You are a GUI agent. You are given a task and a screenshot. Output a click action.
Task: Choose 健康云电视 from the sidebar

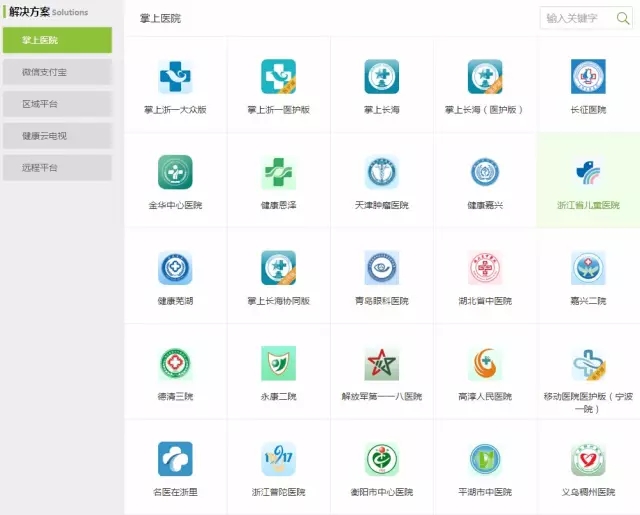pyautogui.click(x=57, y=135)
